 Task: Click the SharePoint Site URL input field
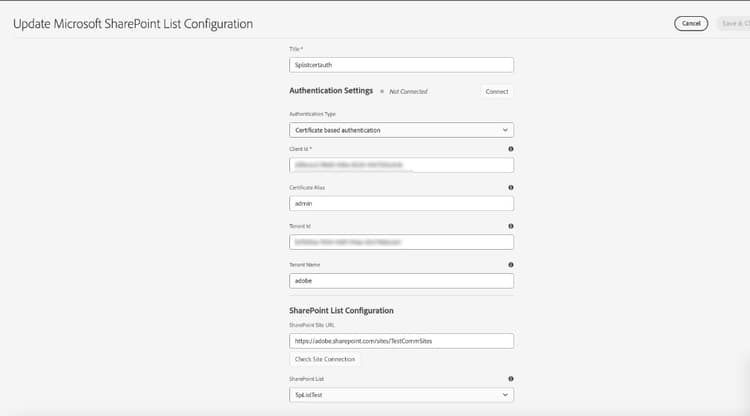pos(401,341)
